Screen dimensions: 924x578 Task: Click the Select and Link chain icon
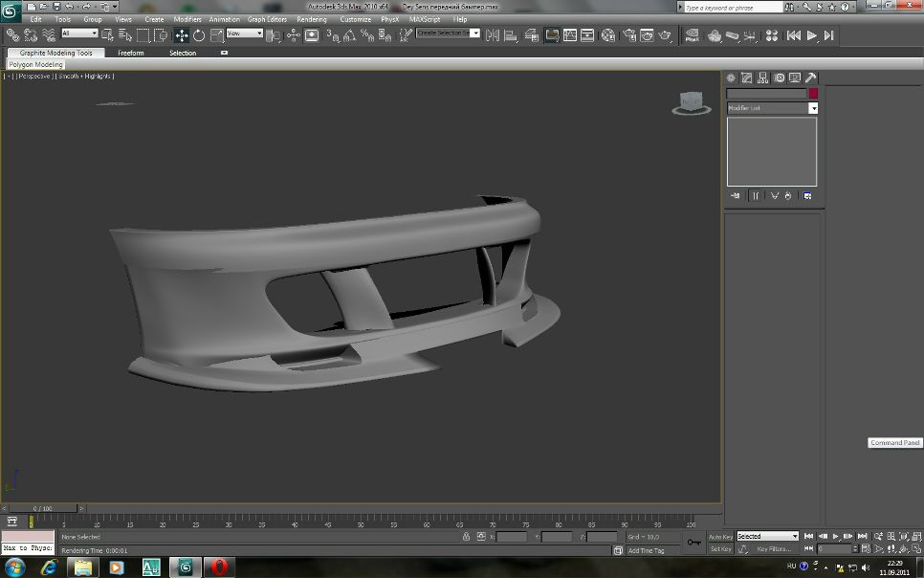pyautogui.click(x=12, y=35)
